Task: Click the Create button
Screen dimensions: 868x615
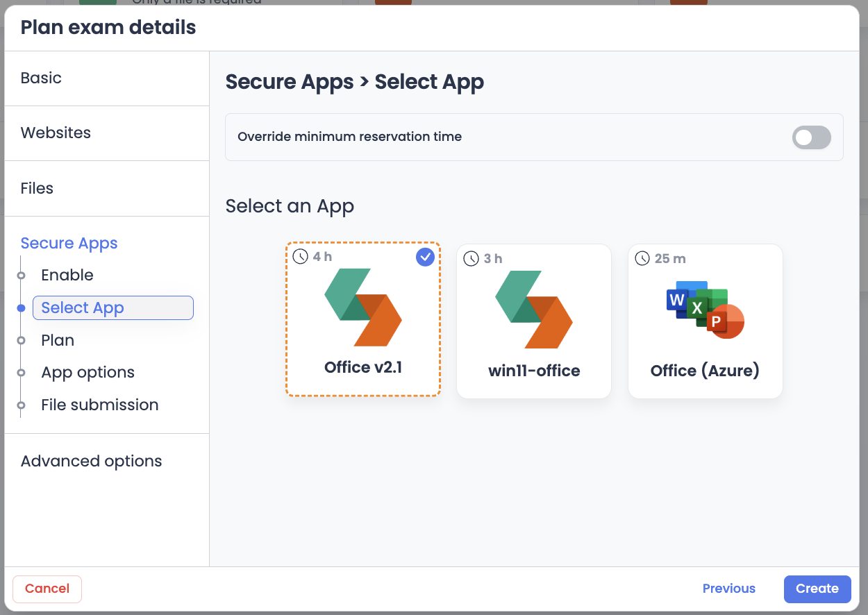Action: tap(817, 589)
